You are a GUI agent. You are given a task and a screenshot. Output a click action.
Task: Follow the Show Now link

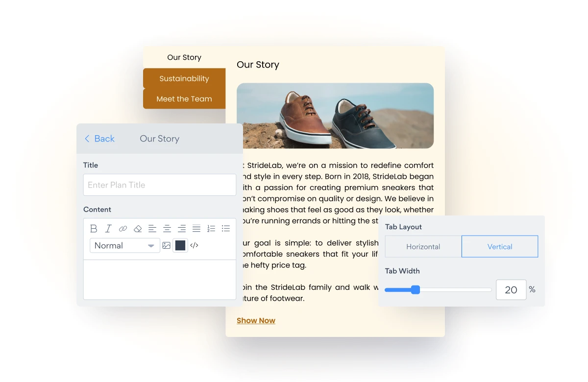(x=256, y=321)
